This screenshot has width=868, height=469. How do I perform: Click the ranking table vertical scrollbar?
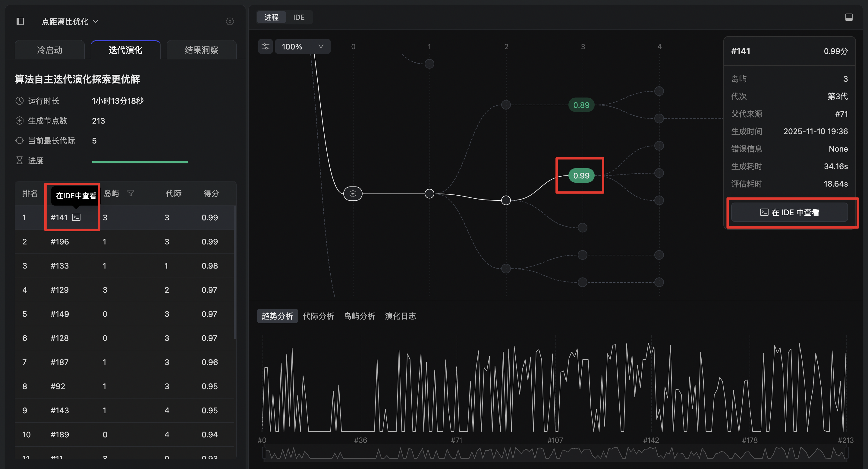[235, 273]
